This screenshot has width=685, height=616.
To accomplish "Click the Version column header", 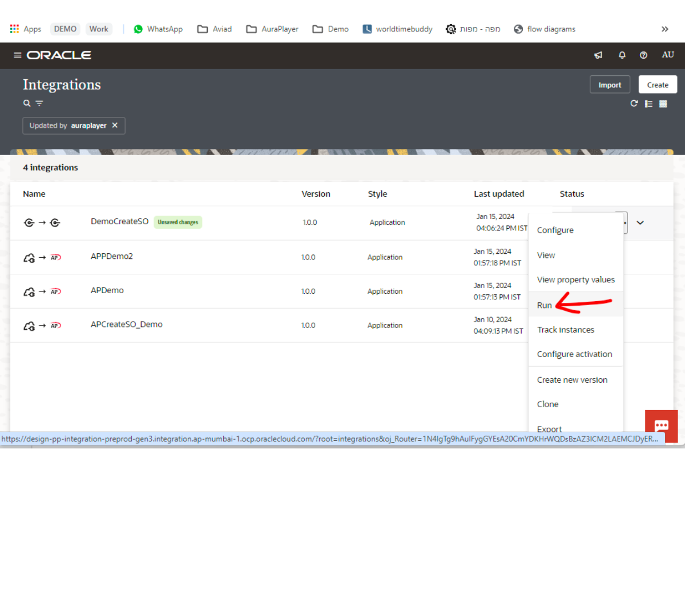I will (x=316, y=194).
